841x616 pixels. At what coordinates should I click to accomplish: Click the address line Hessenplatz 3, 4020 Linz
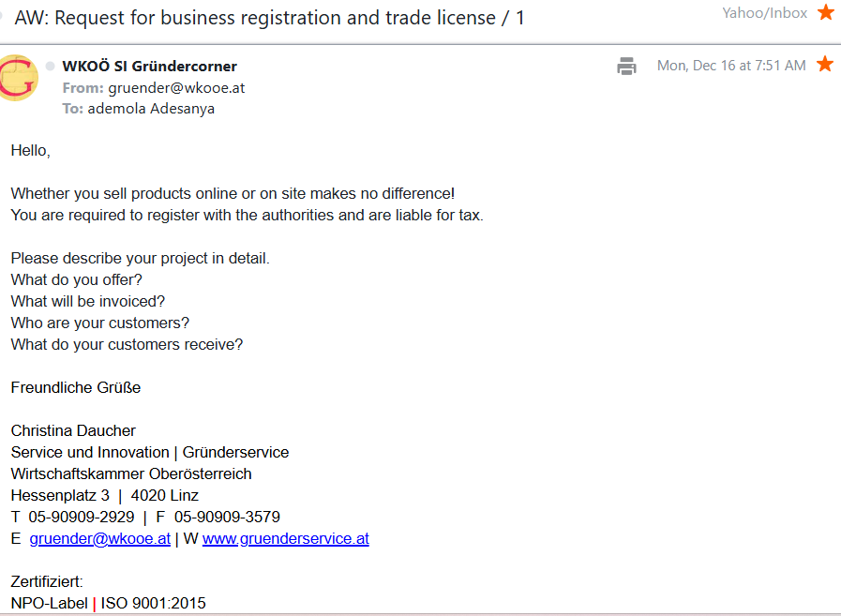tap(105, 496)
